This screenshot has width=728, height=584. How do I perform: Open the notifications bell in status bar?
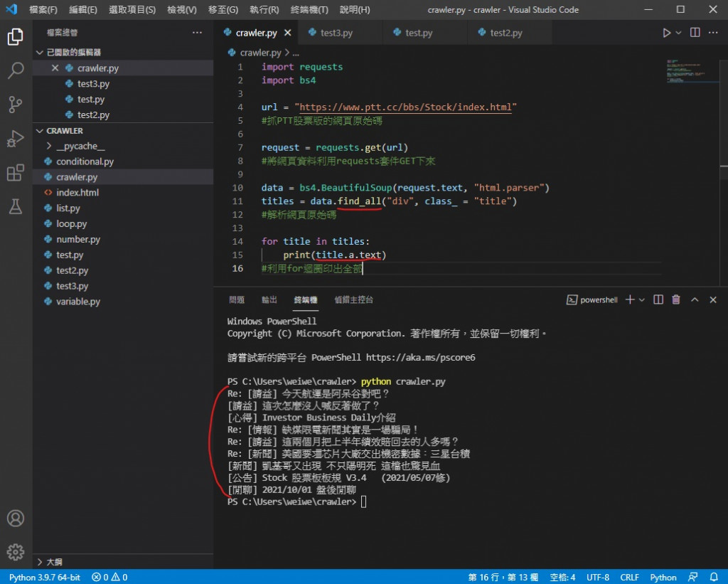click(x=714, y=577)
